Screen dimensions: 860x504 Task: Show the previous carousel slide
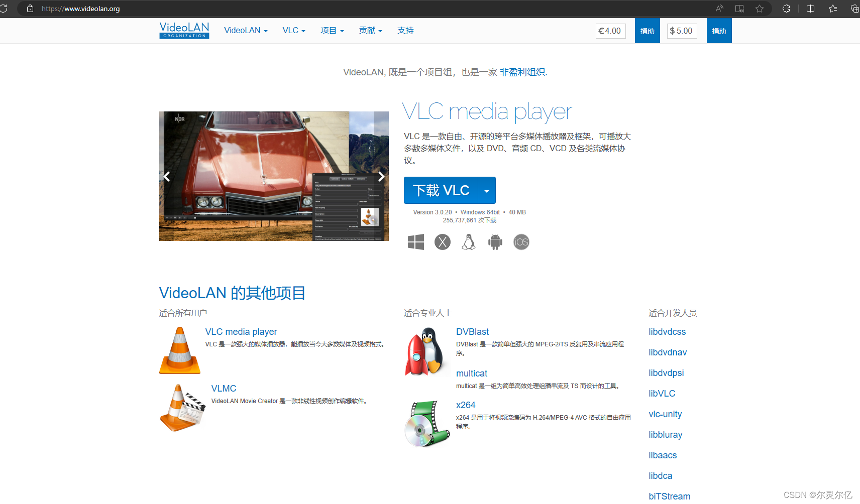[x=167, y=176]
